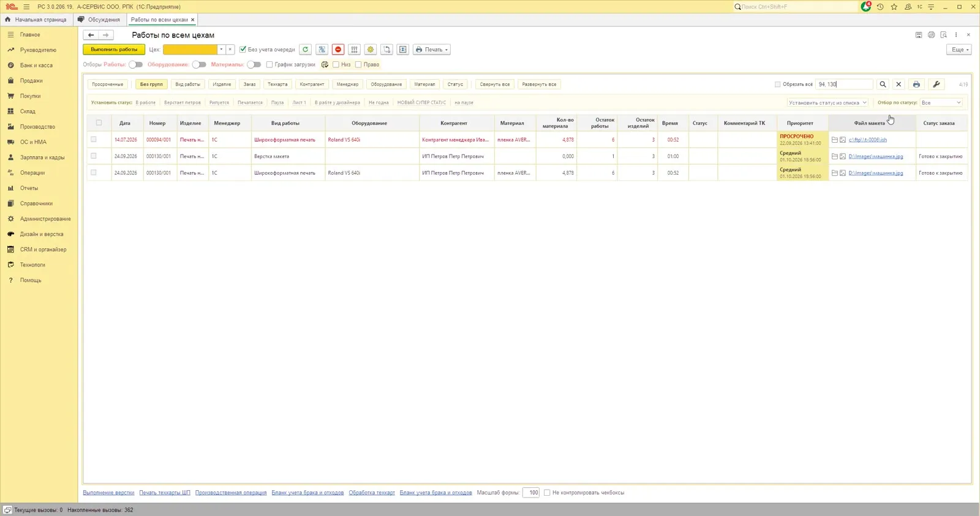Click 'Просроченные' filter button

point(108,85)
